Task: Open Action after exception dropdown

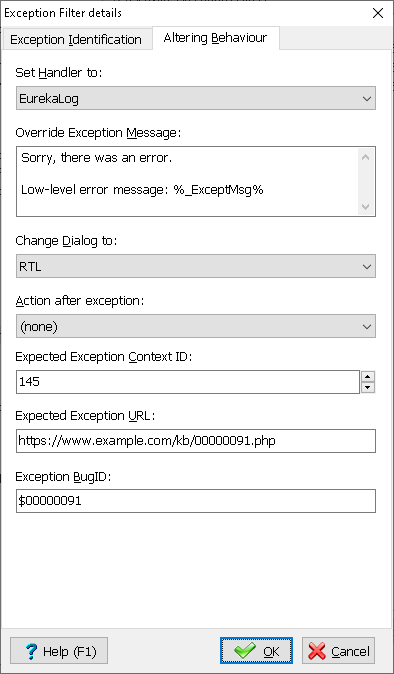Action: coord(196,326)
